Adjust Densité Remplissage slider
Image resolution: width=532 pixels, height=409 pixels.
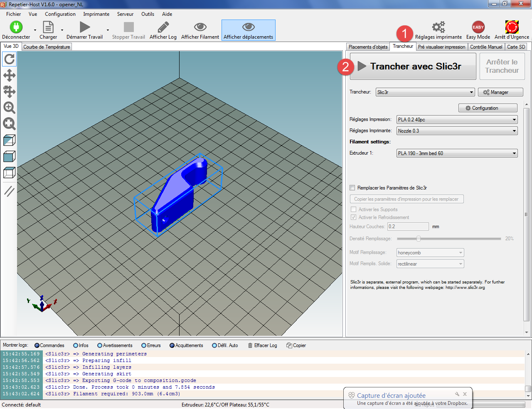(x=449, y=239)
